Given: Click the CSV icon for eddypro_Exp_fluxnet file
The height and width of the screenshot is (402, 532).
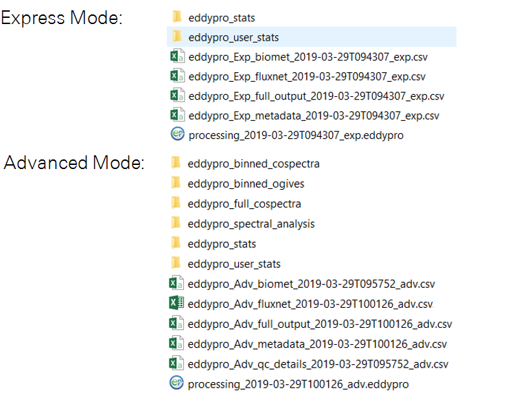Looking at the screenshot, I should 177,76.
